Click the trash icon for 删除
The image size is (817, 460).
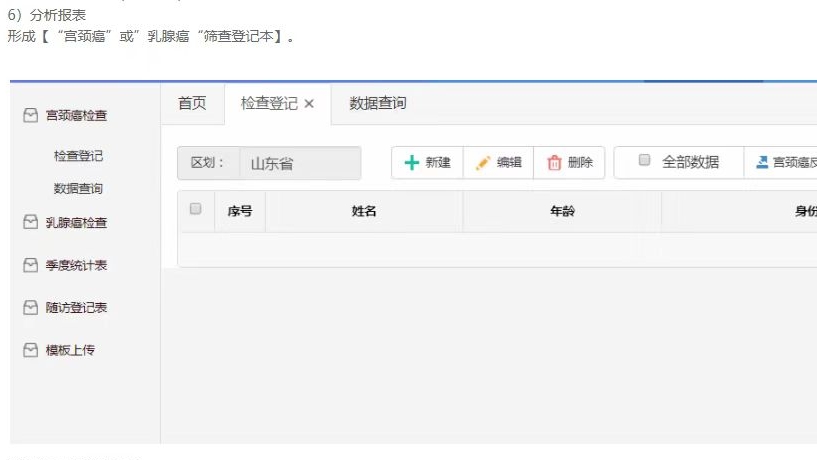(554, 163)
